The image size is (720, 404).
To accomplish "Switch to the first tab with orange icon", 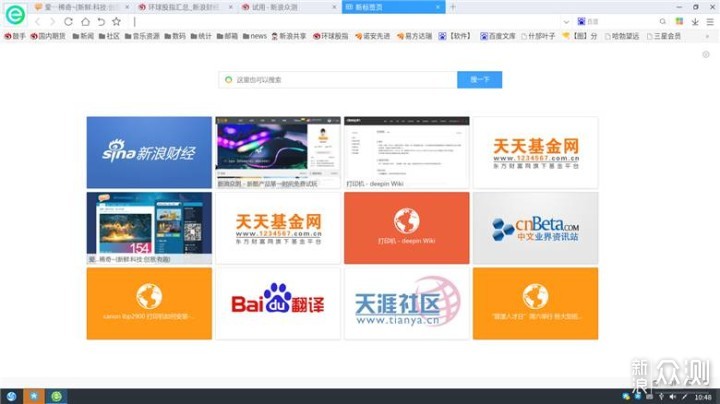I will pos(83,7).
